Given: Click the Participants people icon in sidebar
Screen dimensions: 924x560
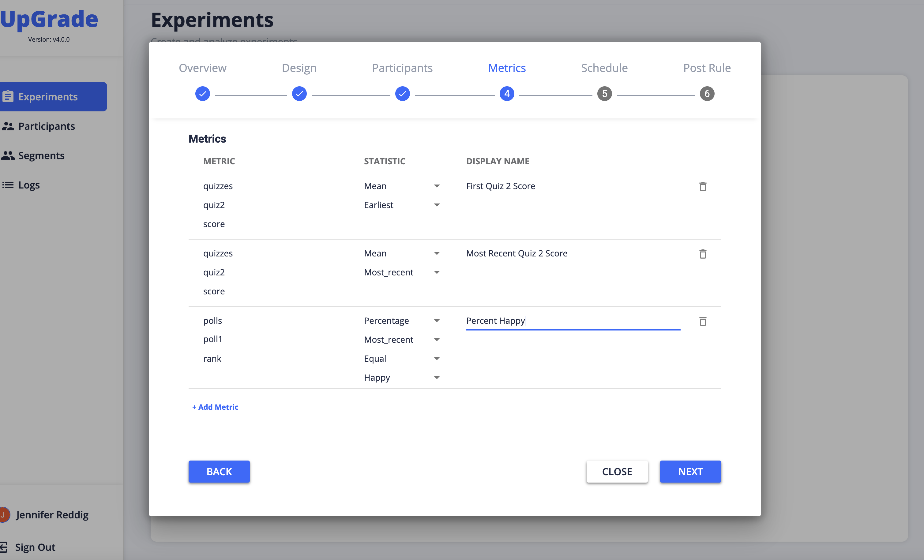Looking at the screenshot, I should [8, 126].
